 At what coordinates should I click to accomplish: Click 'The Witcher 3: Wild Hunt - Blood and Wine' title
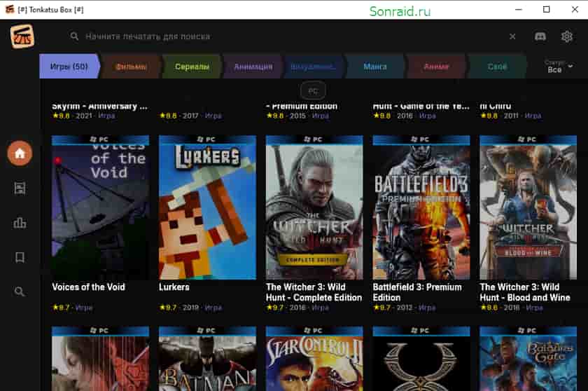click(x=525, y=292)
